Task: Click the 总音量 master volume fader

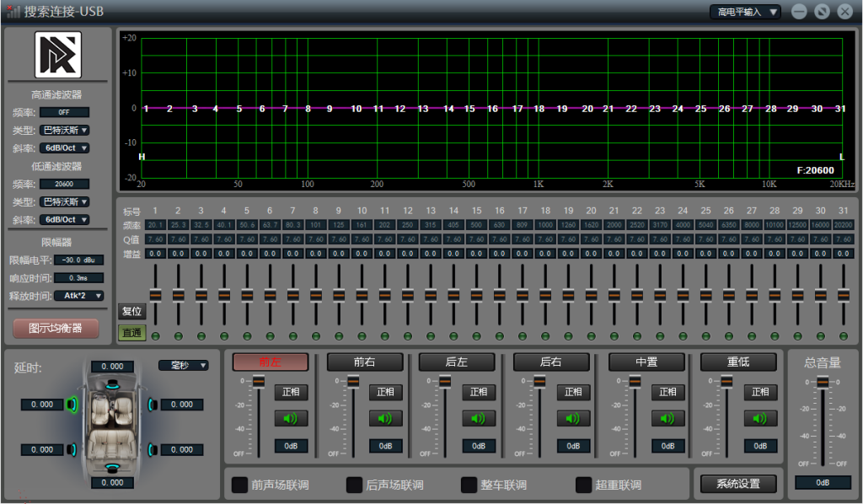Action: [823, 381]
